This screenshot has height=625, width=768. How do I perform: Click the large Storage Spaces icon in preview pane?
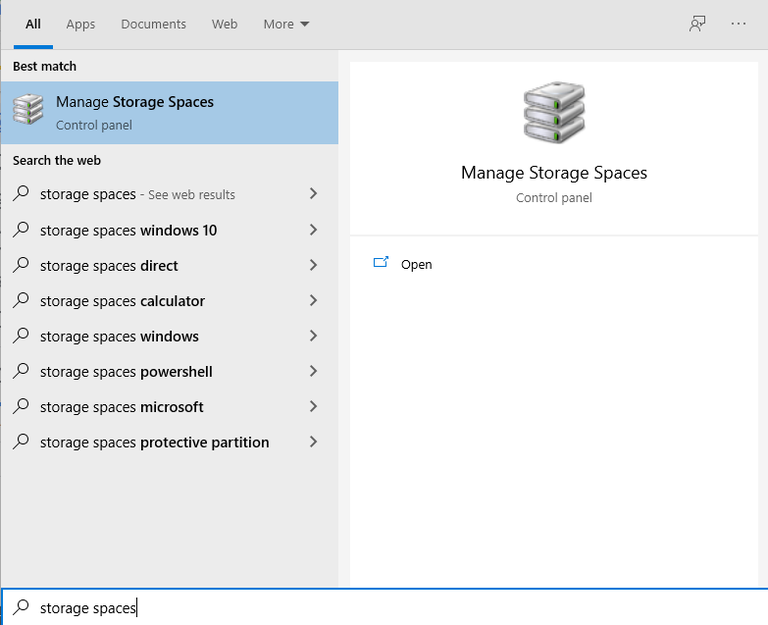553,113
